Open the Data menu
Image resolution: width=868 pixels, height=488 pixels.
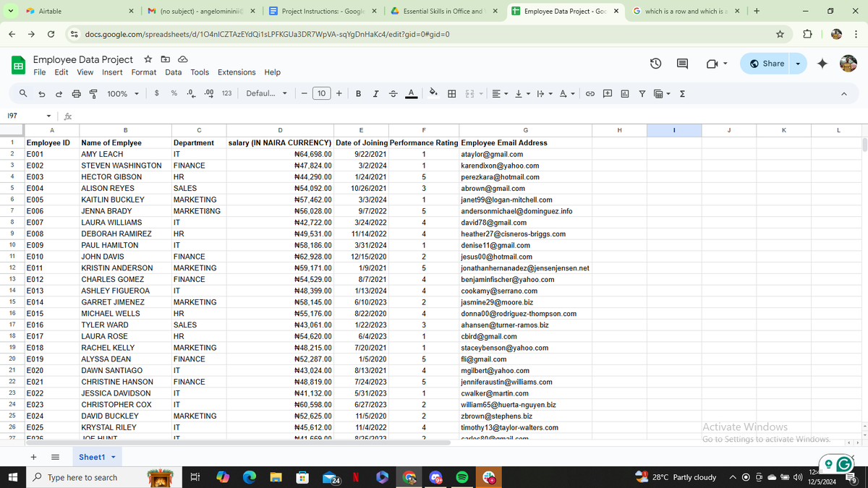pos(174,72)
